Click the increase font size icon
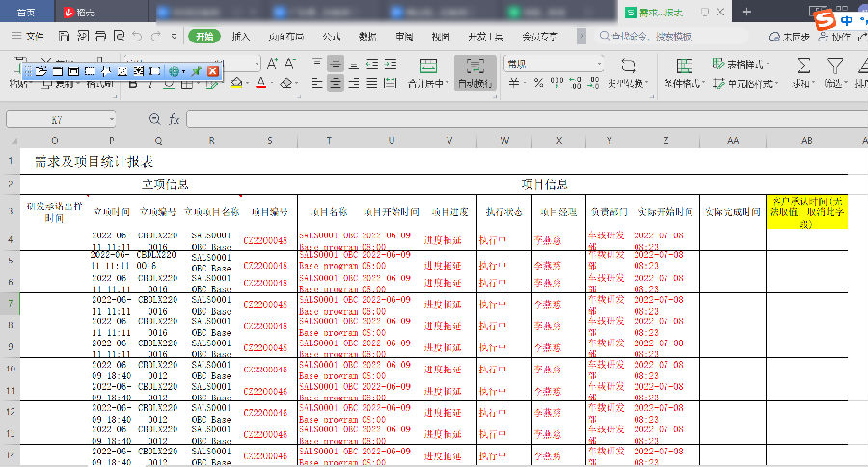Image resolution: width=868 pixels, height=467 pixels. [x=273, y=64]
